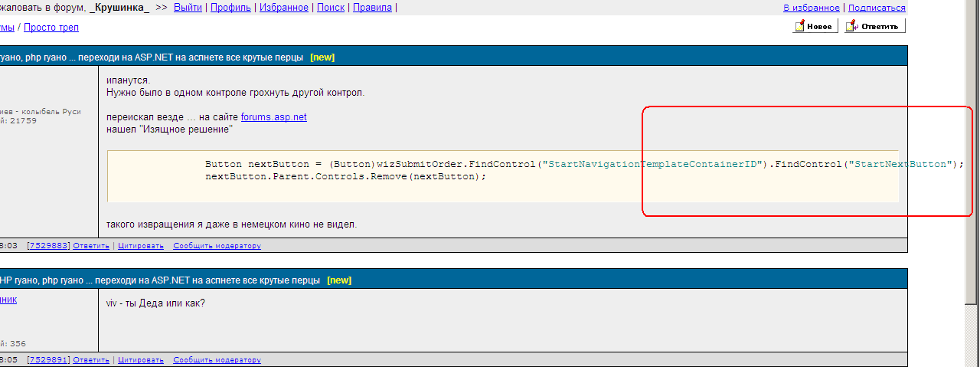
Task: Click the pushpin icon on the Новое button
Action: (x=800, y=27)
